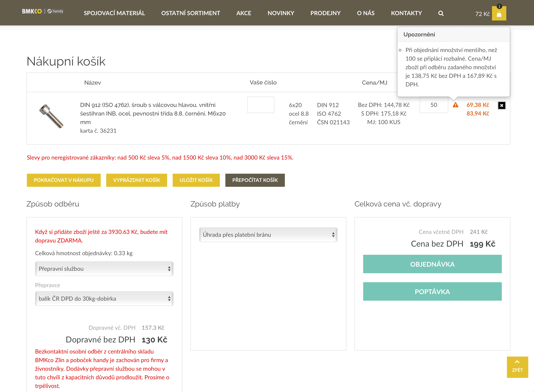Go to the Prodejny menu item
Image resolution: width=534 pixels, height=392 pixels.
[325, 13]
